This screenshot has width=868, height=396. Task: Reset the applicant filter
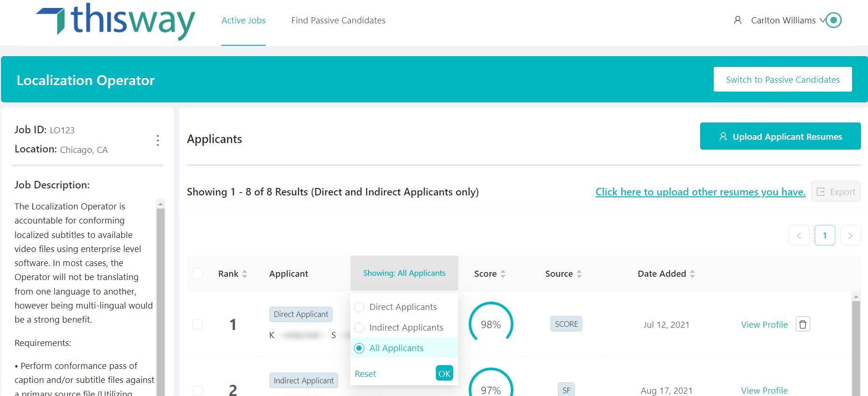(x=365, y=374)
